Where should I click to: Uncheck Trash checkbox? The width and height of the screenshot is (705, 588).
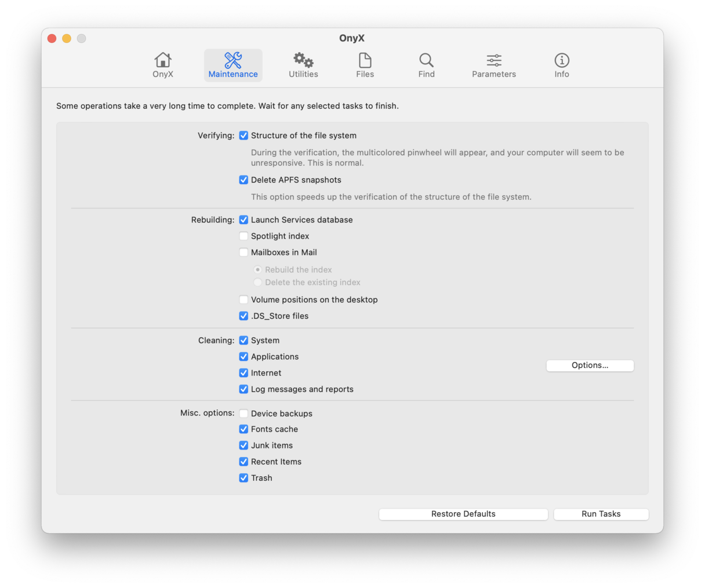(244, 478)
